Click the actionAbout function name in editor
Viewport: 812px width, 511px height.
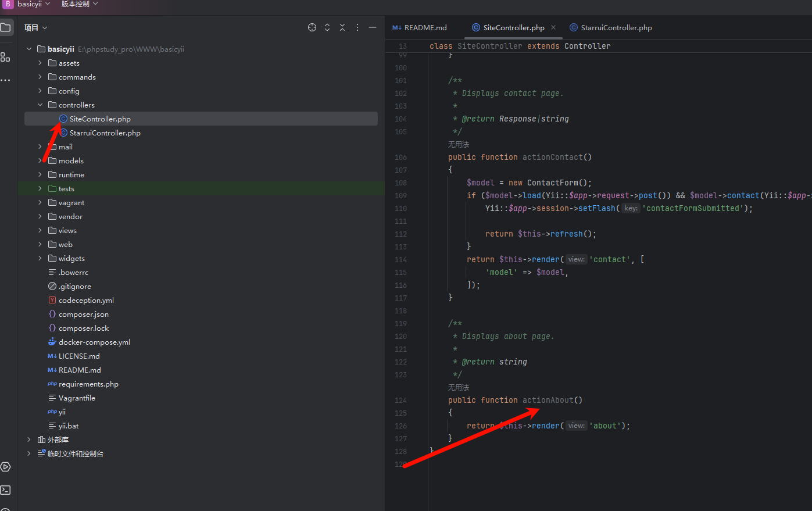(548, 401)
